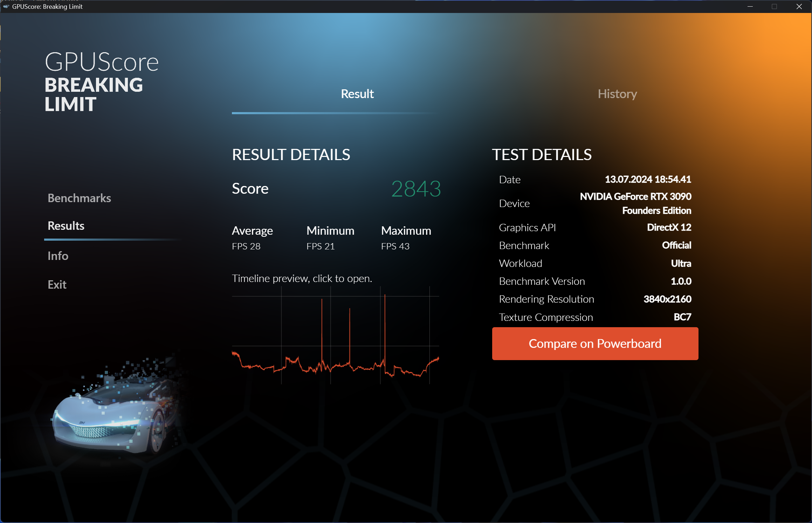The width and height of the screenshot is (812, 523).
Task: Click the GPUScore app icon in title bar
Action: (x=6, y=6)
